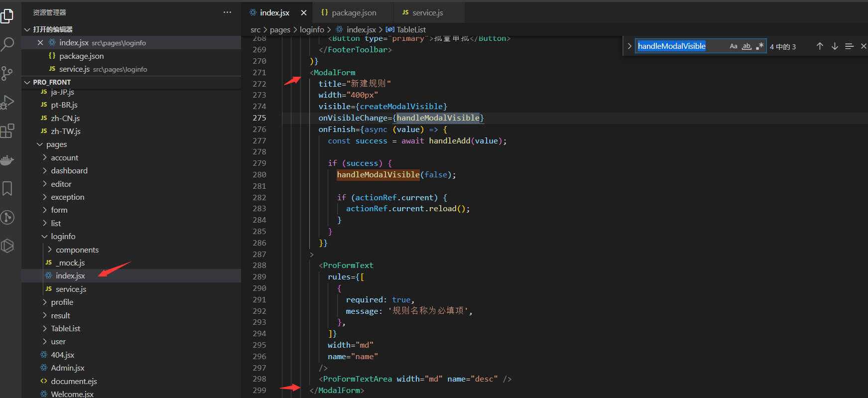Open zh-TW.js locale file

tap(131, 132)
